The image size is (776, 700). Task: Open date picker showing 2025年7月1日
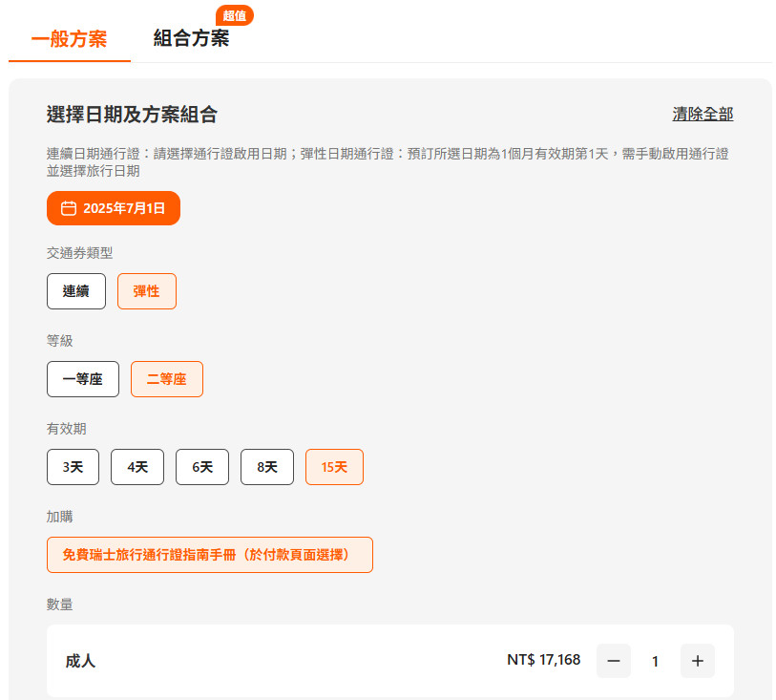coord(114,208)
